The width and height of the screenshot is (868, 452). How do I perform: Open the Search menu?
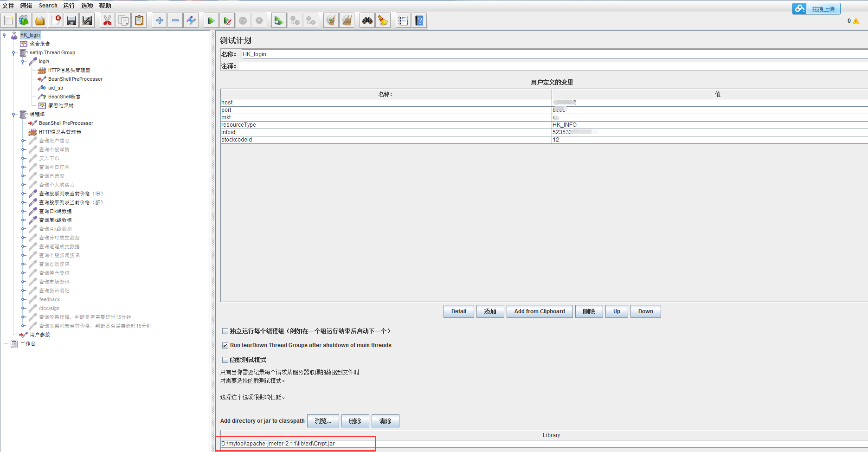(x=48, y=6)
